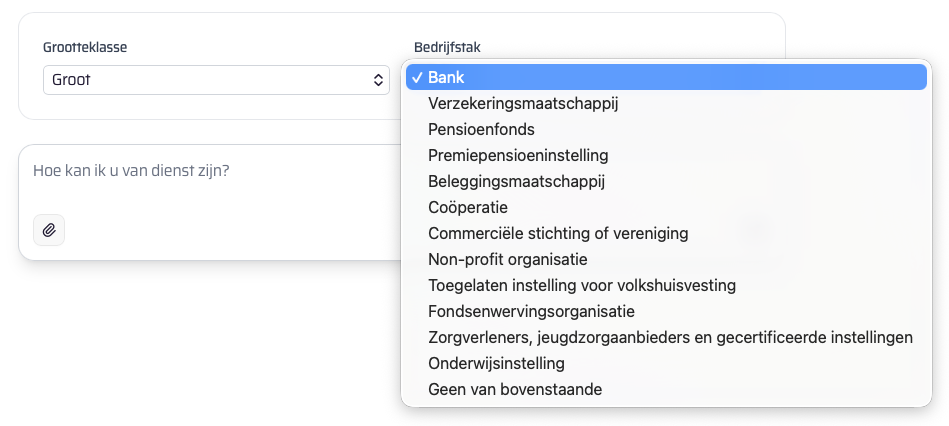The image size is (949, 426).
Task: Choose Commerciële stichting of vereniging
Action: [x=558, y=233]
